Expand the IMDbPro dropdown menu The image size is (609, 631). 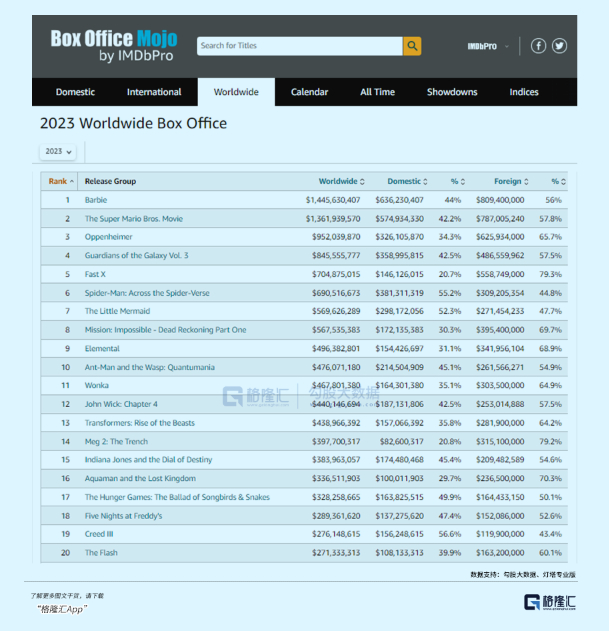[x=488, y=46]
